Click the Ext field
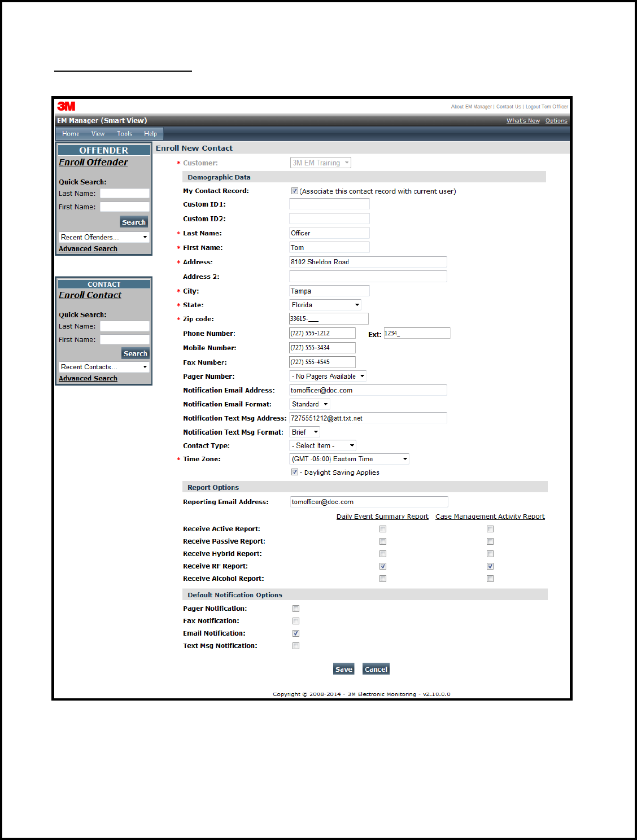 pyautogui.click(x=417, y=333)
